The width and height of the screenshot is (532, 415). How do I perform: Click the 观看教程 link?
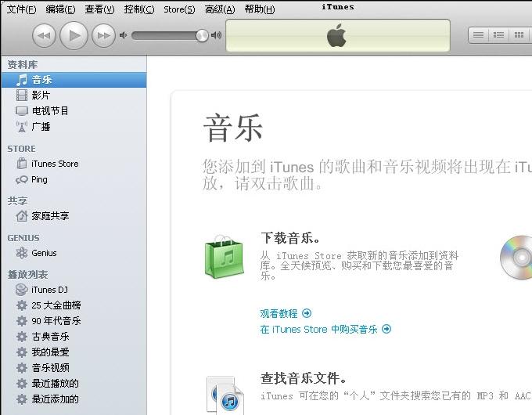click(280, 313)
